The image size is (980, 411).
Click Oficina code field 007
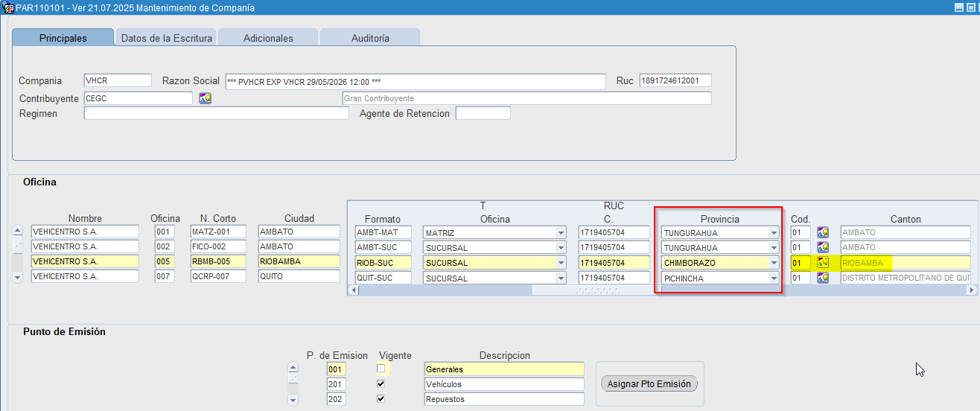(165, 276)
